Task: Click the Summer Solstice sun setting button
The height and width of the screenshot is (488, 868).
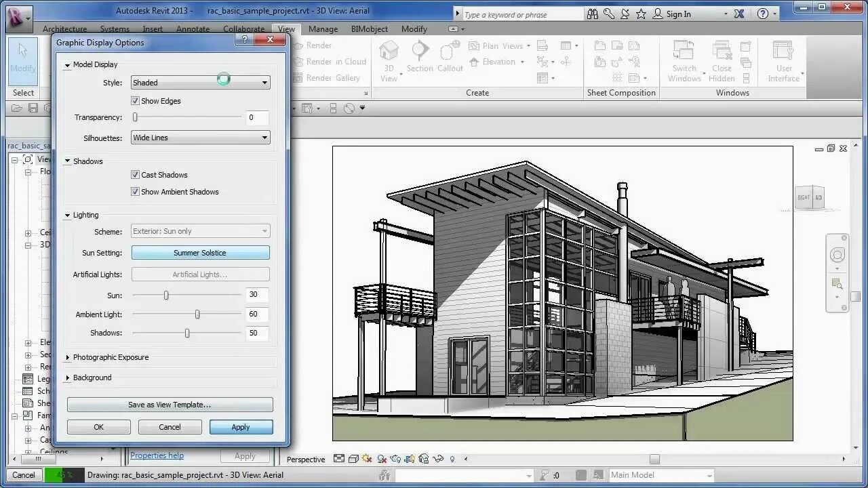Action: tap(200, 253)
